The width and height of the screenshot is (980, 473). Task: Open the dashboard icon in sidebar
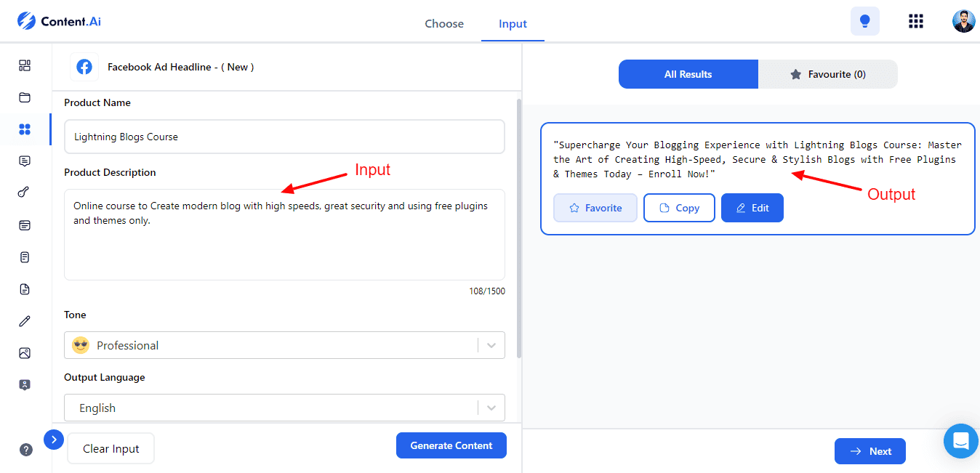(25, 65)
